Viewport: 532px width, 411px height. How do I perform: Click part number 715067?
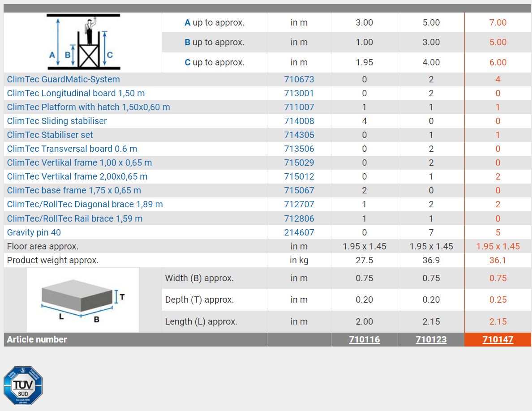point(299,191)
